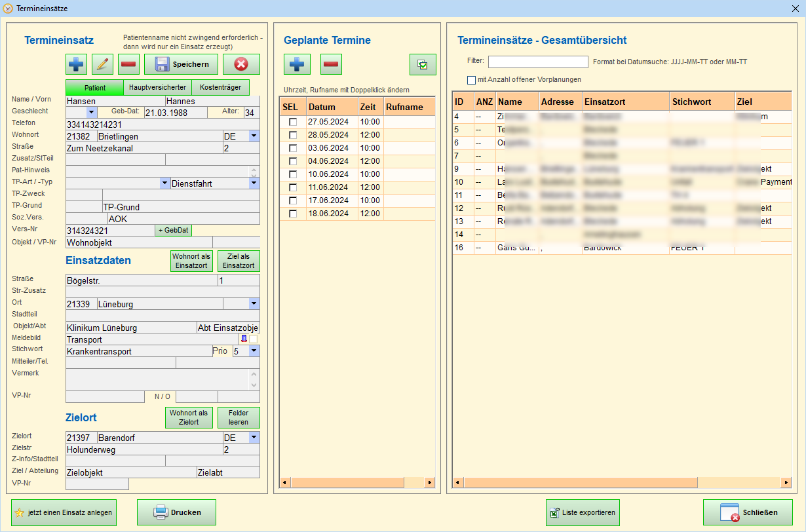Check the SEL box for 27.05.2024

point(293,122)
